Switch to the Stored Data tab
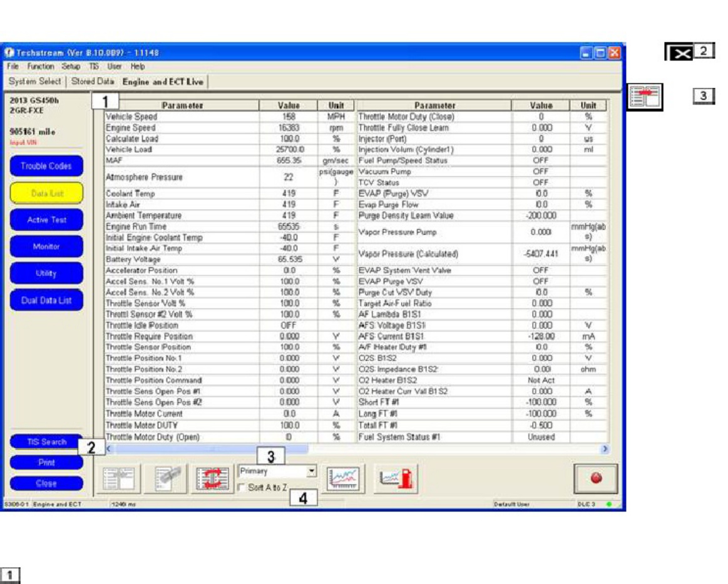 [x=93, y=81]
